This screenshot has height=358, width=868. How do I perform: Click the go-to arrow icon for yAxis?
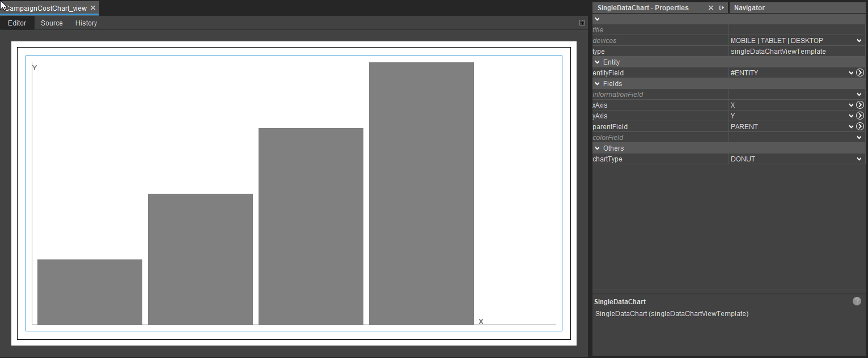click(859, 116)
